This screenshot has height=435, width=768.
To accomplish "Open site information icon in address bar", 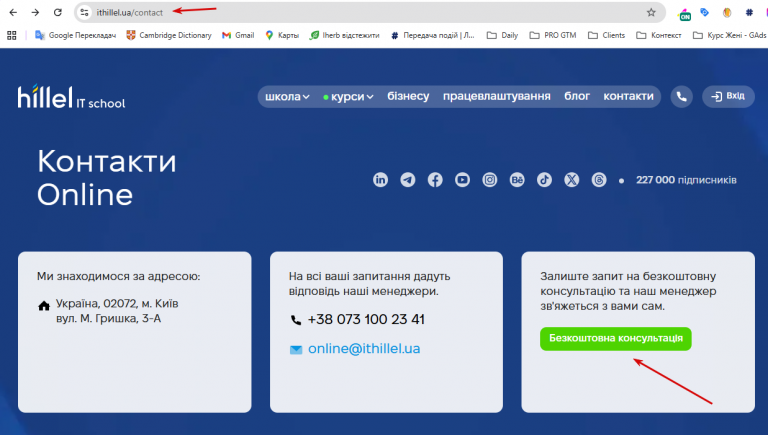I will (x=84, y=12).
